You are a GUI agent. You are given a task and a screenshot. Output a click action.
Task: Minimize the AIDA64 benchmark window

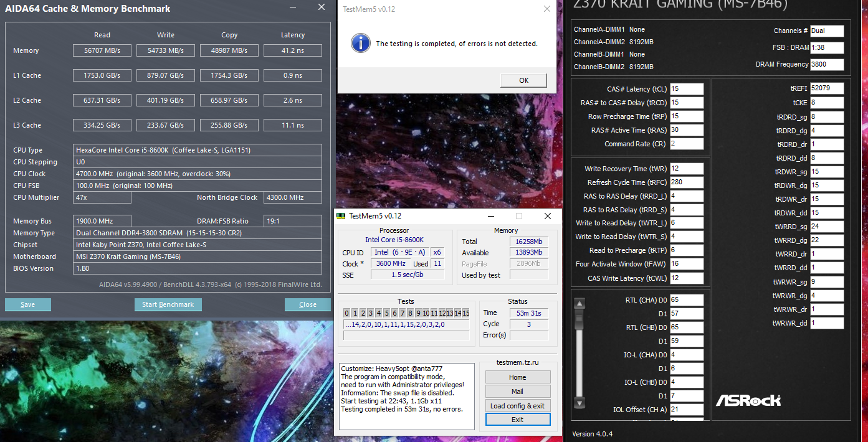click(294, 7)
